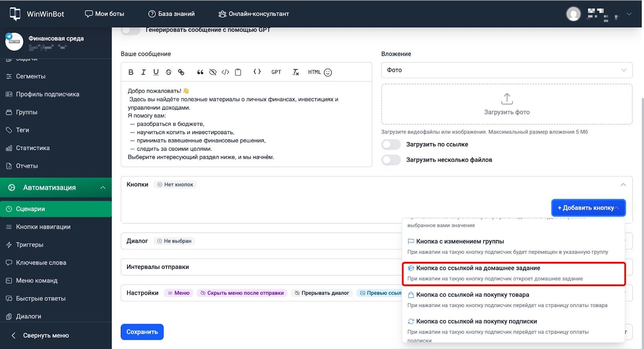Collapse the 'Автоматизация' sidebar section

click(103, 188)
